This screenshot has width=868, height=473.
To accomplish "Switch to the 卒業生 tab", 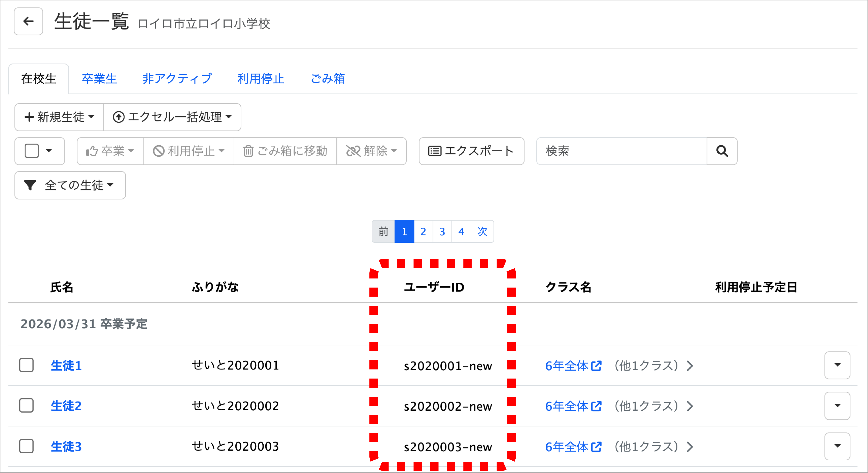I will [99, 79].
